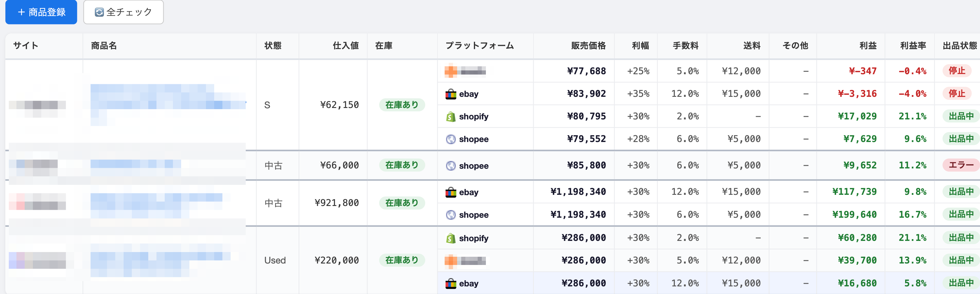Click the shopify icon priced ¥80,795

450,117
